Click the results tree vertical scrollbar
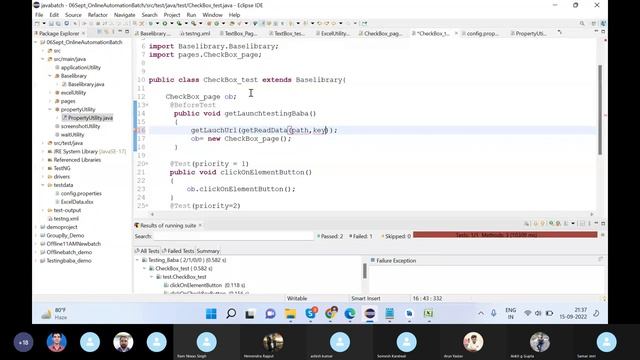640x360 pixels. point(364,271)
